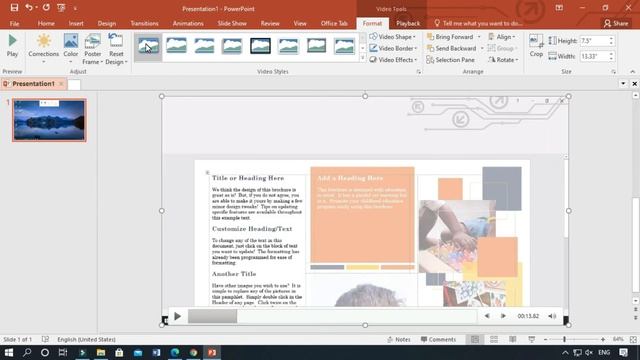Click Reset Design button

[116, 49]
